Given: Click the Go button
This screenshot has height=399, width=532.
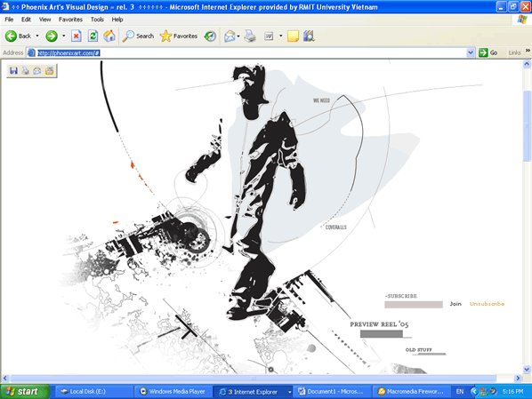Looking at the screenshot, I should click(x=488, y=53).
